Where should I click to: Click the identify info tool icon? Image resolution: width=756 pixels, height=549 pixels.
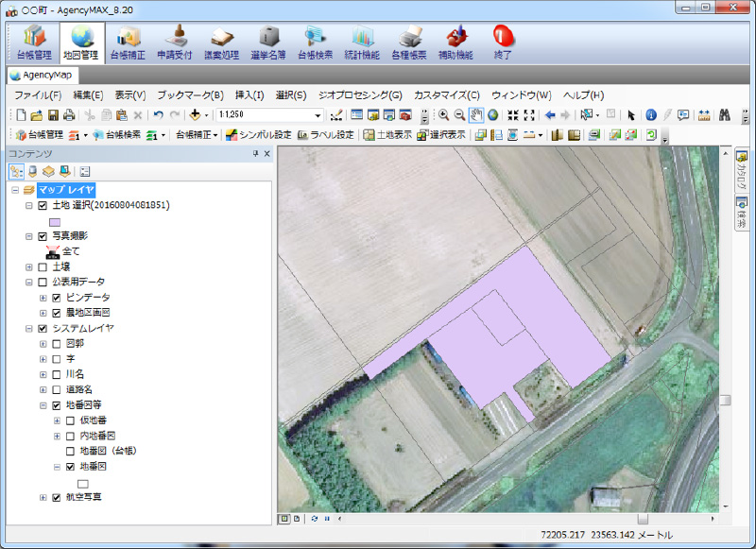click(x=650, y=114)
